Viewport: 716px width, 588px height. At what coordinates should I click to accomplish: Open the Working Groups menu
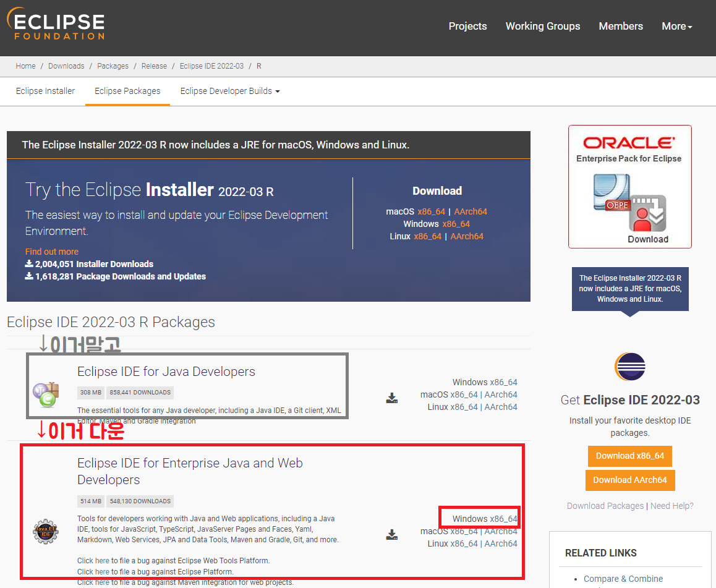click(542, 26)
